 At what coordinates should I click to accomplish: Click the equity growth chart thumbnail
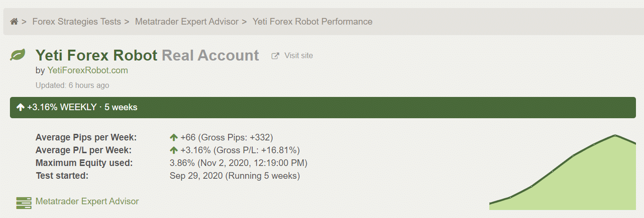click(x=563, y=172)
